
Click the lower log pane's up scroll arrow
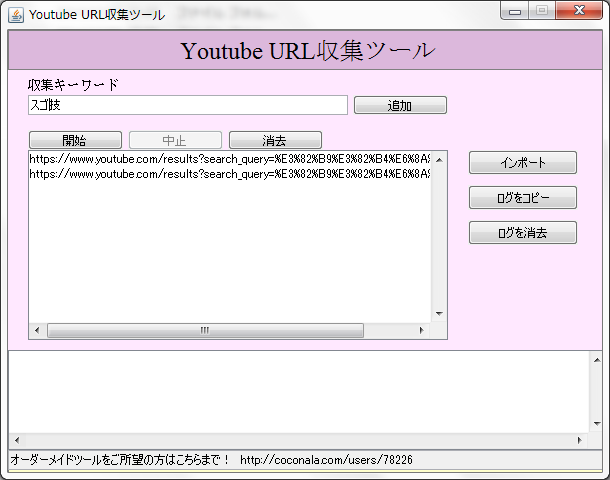click(597, 360)
